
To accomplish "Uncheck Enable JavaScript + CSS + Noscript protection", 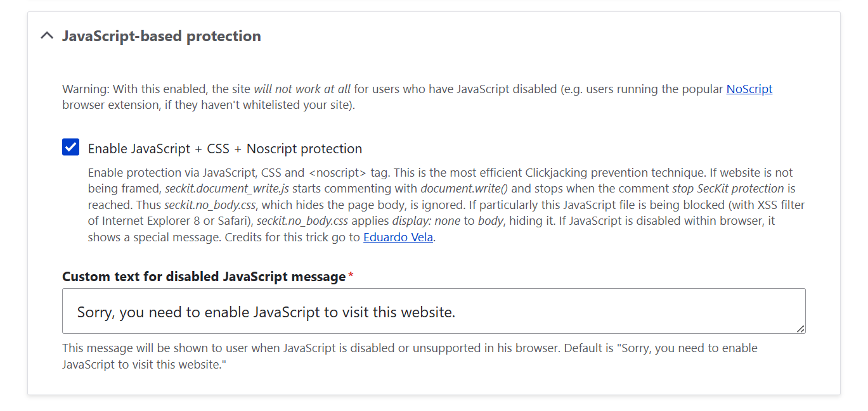I will (x=70, y=147).
